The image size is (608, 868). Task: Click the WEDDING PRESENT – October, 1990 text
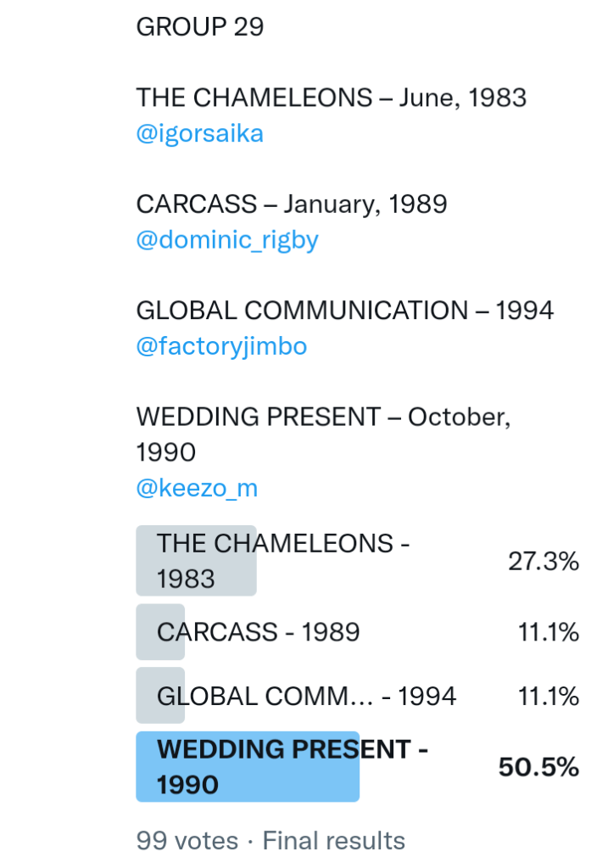pyautogui.click(x=322, y=417)
